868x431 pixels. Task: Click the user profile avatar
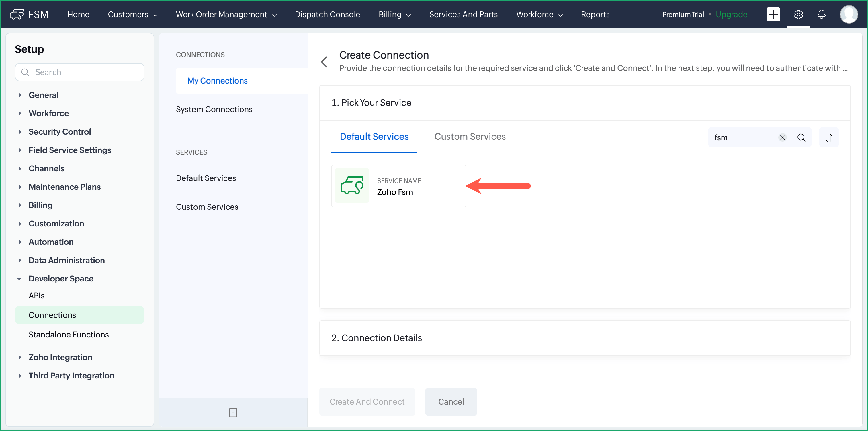848,14
